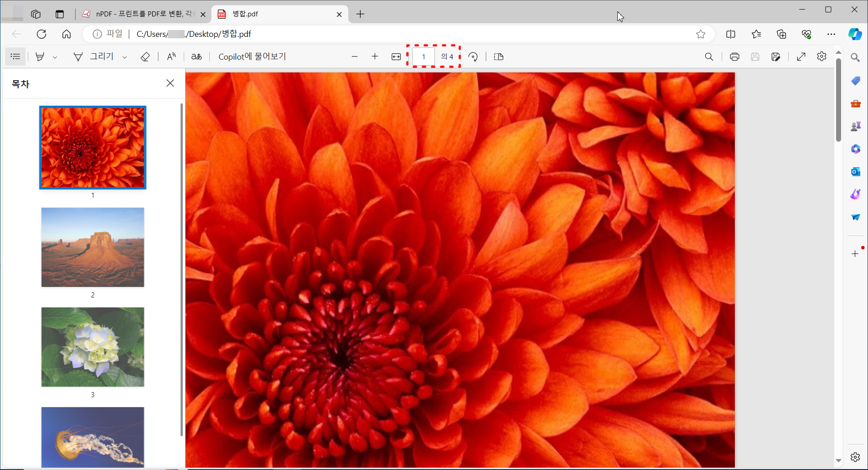Focus the page number input field
Viewport: 868px width, 470px height.
point(424,56)
